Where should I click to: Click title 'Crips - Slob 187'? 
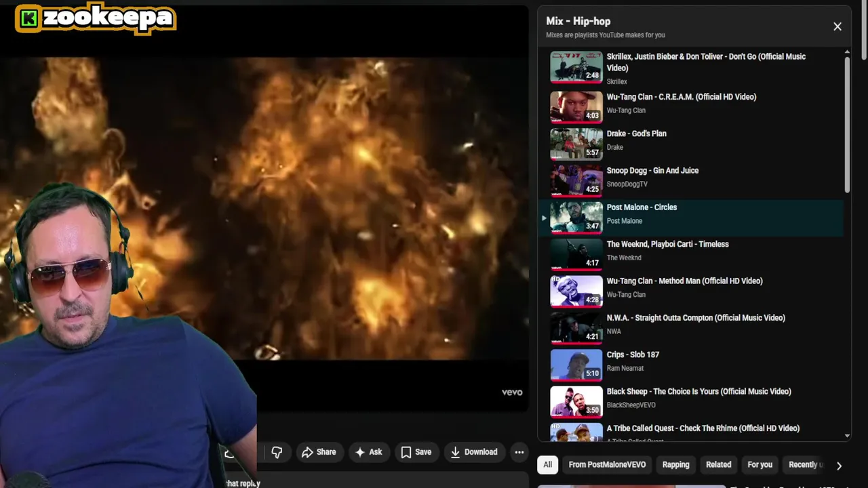633,354
